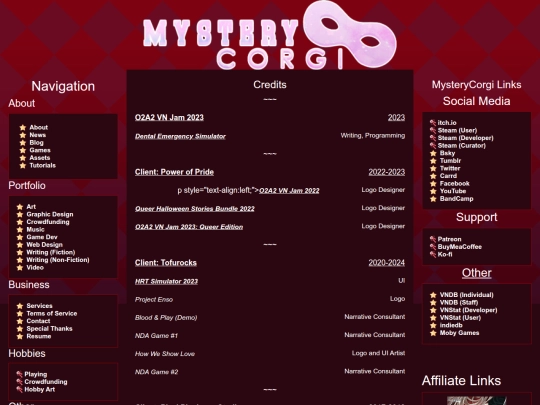Viewport: 540px width, 405px height.
Task: Click the affiliate image thumbnail
Action: click(x=477, y=401)
